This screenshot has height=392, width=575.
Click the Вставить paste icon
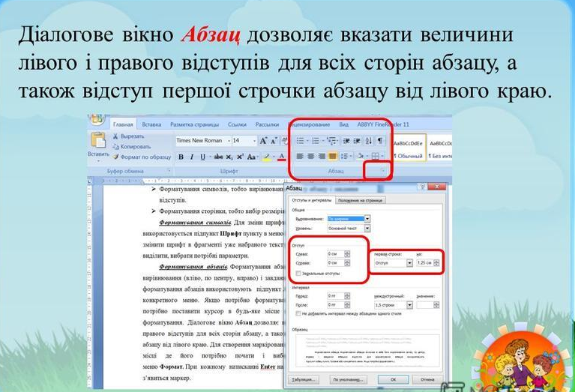coord(98,141)
